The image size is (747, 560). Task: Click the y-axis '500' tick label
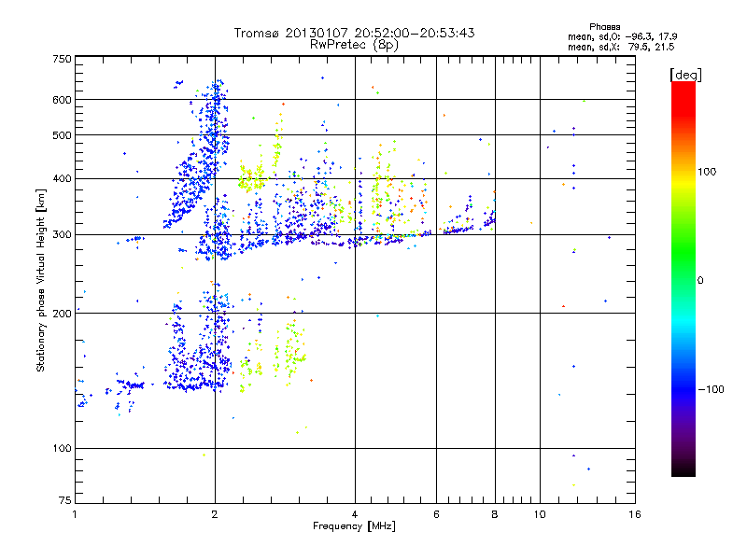[x=62, y=135]
